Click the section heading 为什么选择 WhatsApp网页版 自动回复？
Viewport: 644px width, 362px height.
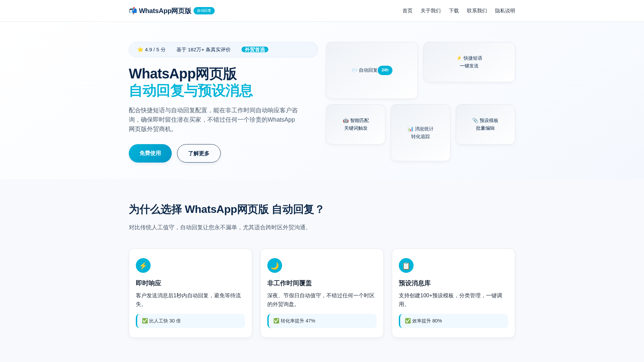click(226, 209)
